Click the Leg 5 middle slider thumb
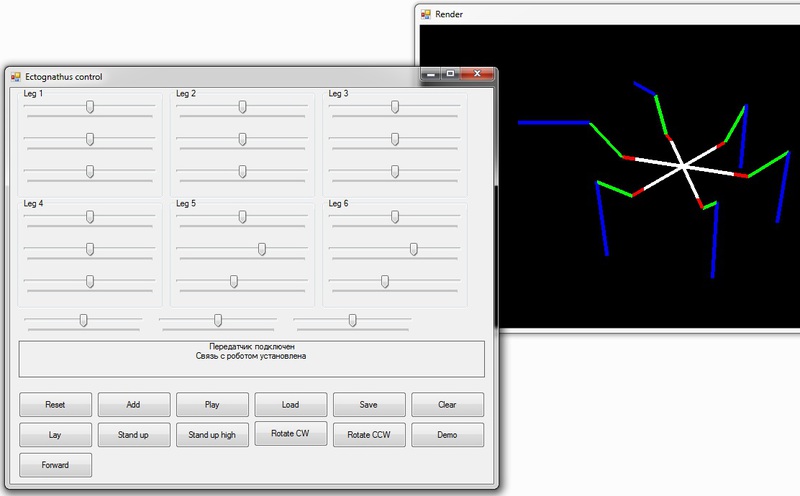This screenshot has height=496, width=800. [262, 249]
